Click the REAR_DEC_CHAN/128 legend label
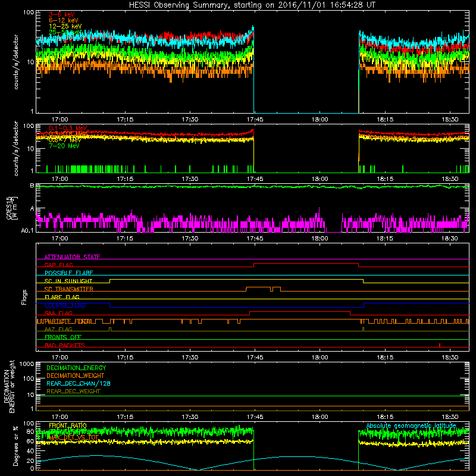This screenshot has width=476, height=476. (79, 383)
